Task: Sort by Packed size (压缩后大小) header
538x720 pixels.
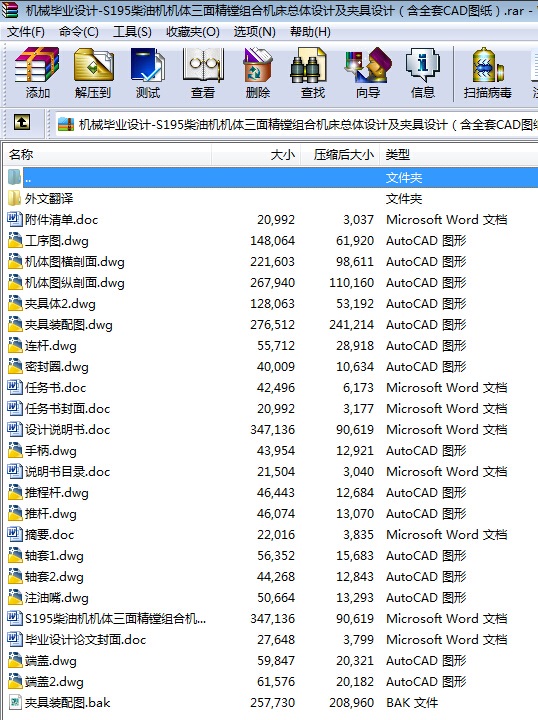Action: 340,154
